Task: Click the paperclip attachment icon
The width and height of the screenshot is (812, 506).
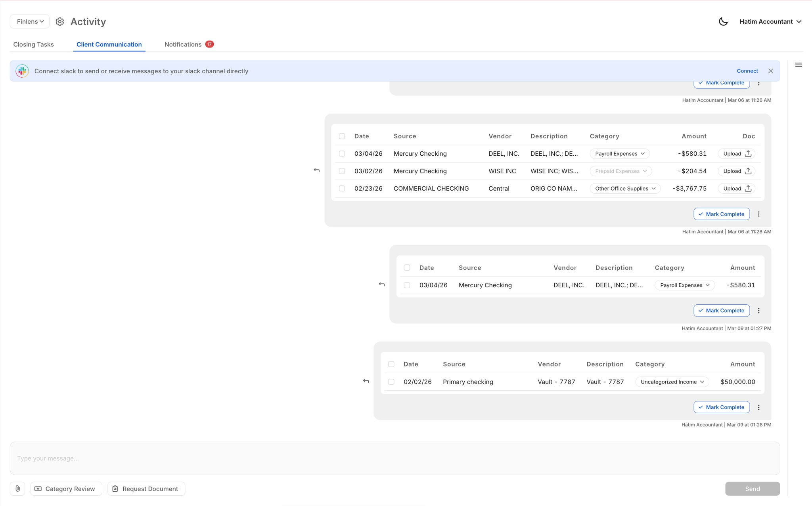Action: [x=17, y=489]
